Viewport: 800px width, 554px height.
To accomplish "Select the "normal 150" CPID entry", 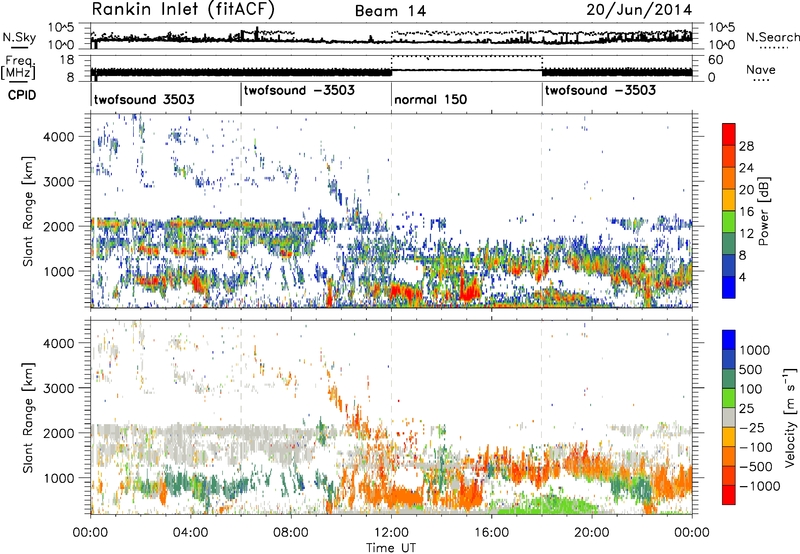I will pyautogui.click(x=431, y=99).
